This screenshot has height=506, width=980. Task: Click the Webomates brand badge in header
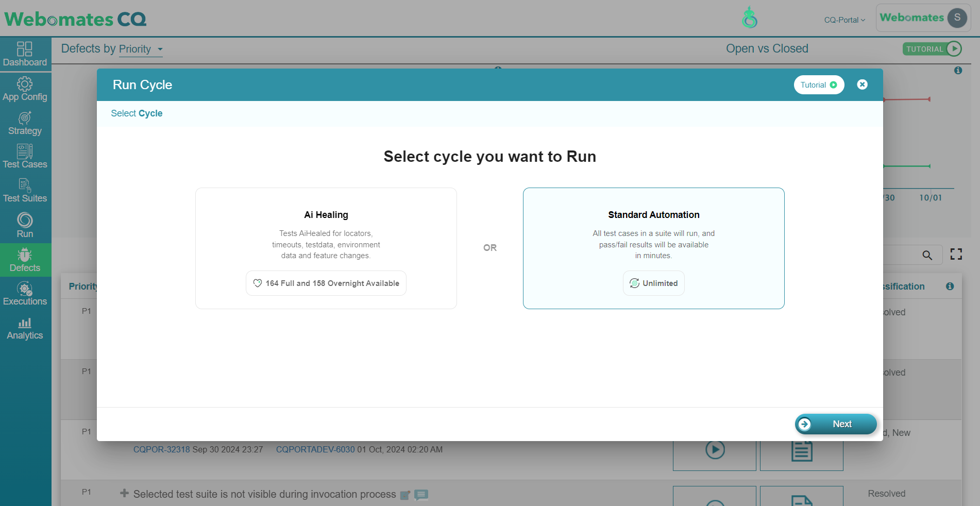[x=911, y=18]
